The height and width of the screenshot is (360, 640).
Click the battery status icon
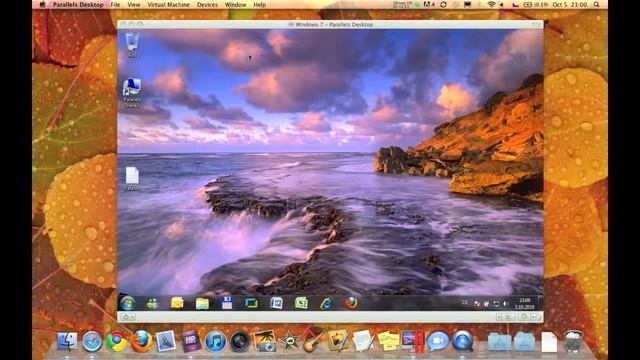[528, 4]
